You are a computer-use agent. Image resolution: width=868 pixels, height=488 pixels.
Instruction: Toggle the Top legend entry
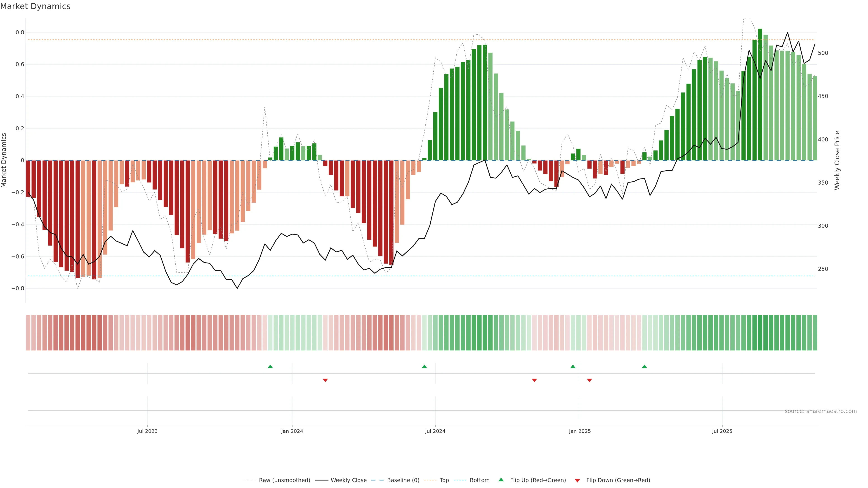click(x=444, y=480)
